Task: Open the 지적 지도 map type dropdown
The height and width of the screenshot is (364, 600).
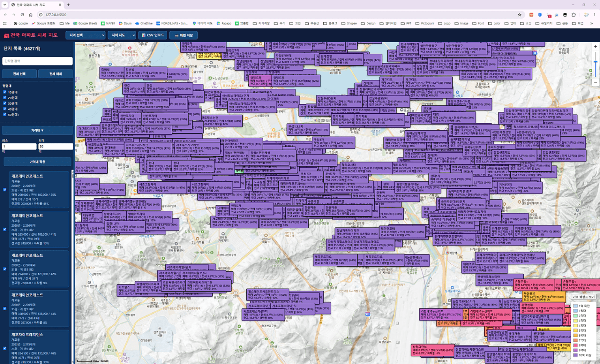Action: 123,35
